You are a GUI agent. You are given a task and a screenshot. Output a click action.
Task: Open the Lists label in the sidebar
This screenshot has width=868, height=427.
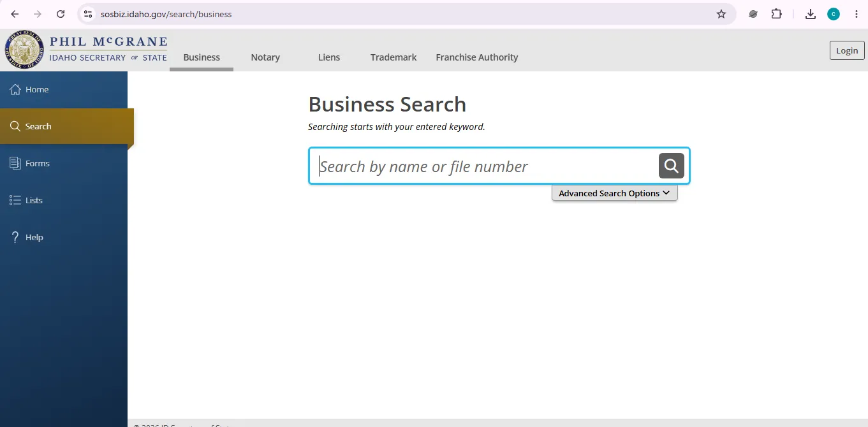tap(34, 200)
